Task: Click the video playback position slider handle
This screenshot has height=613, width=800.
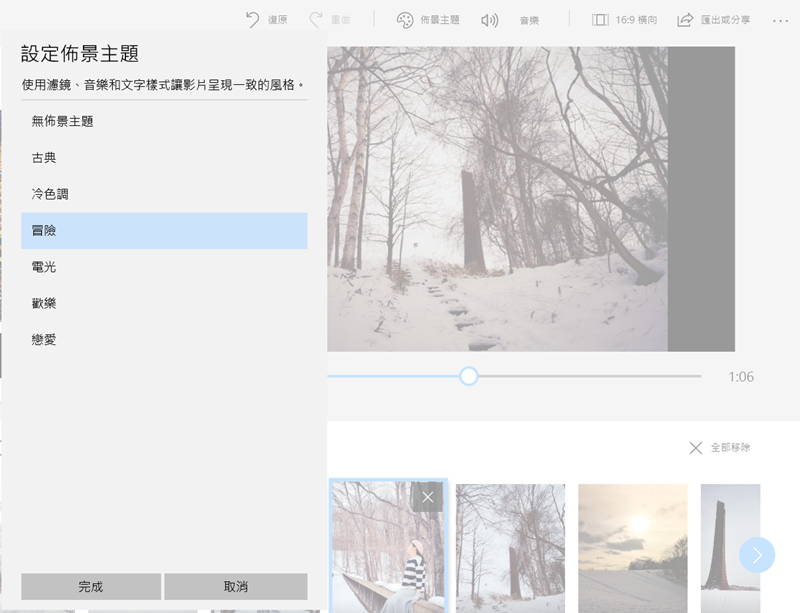Action: tap(468, 376)
